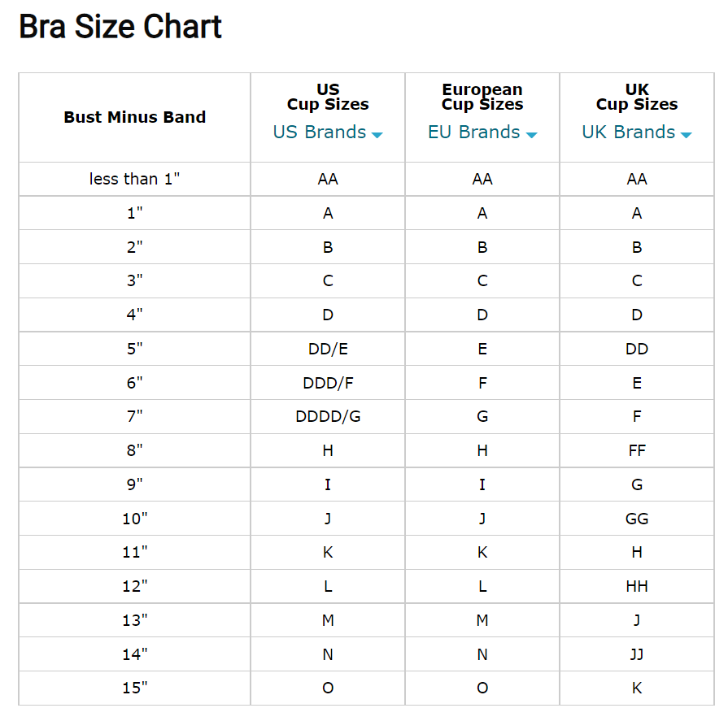The image size is (728, 721).
Task: Open the US Brands dropdown
Action: click(x=327, y=132)
